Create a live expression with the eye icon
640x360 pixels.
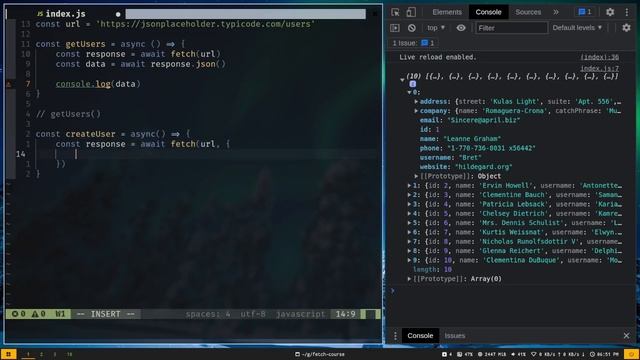[461, 28]
